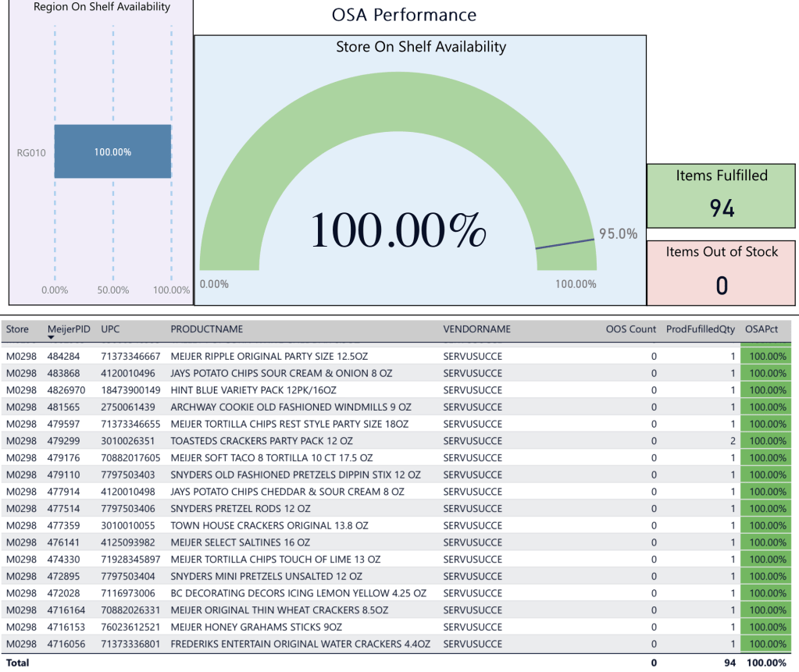799x672 pixels.
Task: Sort by OSAPct column header
Action: [x=761, y=329]
